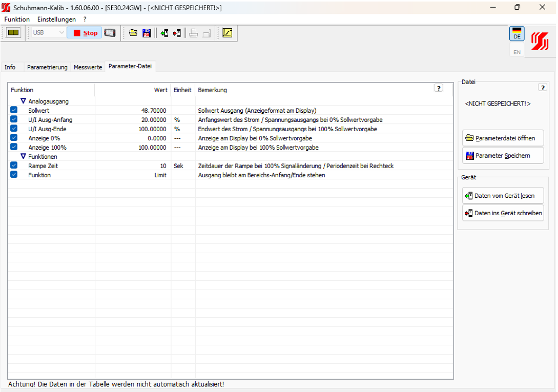This screenshot has width=558, height=392.
Task: Click the U/I Ausg-Ende value 100.00000
Action: pos(152,129)
